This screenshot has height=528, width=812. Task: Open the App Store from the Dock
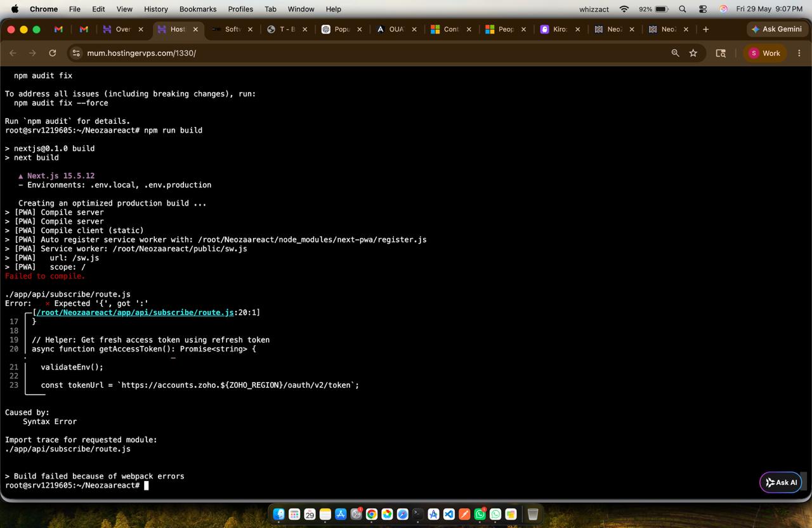[x=341, y=514]
